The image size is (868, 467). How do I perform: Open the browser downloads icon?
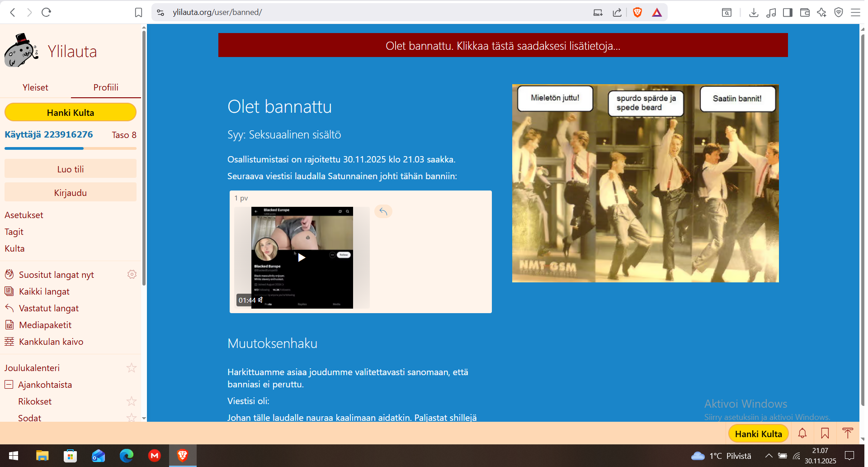click(x=754, y=12)
